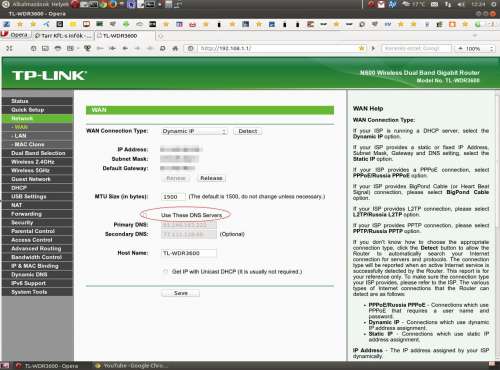Launch Google Chrome from the top panel

[103, 4]
